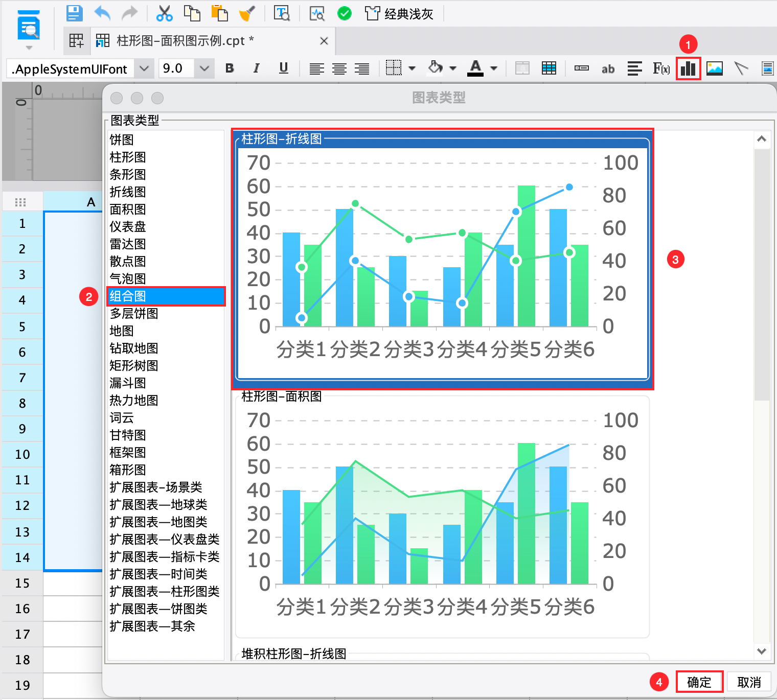The image size is (777, 700).
Task: Click the cell border style icon
Action: click(x=394, y=68)
